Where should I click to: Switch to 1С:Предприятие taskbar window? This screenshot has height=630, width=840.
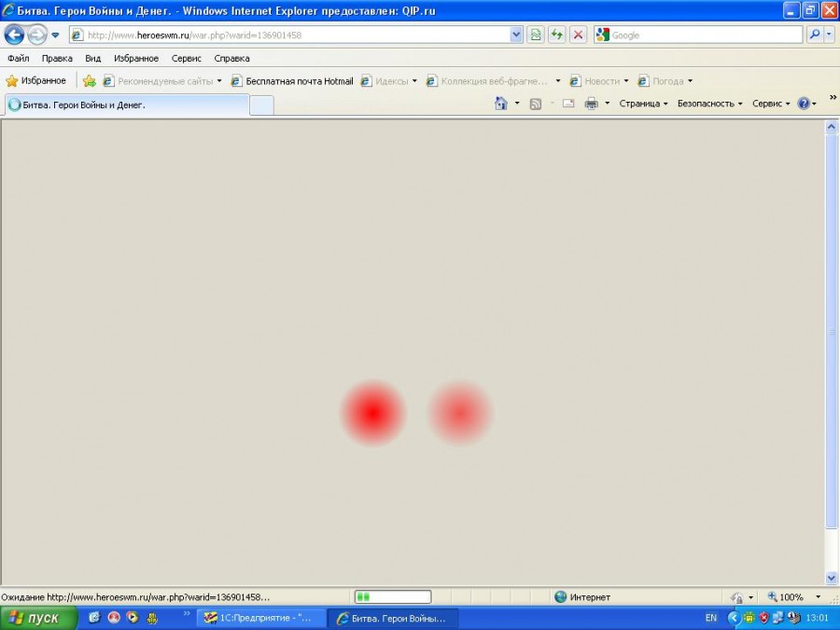point(261,618)
